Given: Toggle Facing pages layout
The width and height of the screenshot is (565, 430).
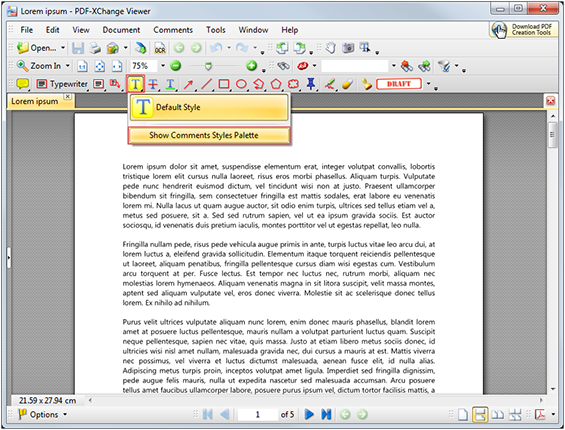Looking at the screenshot, I should tap(498, 415).
